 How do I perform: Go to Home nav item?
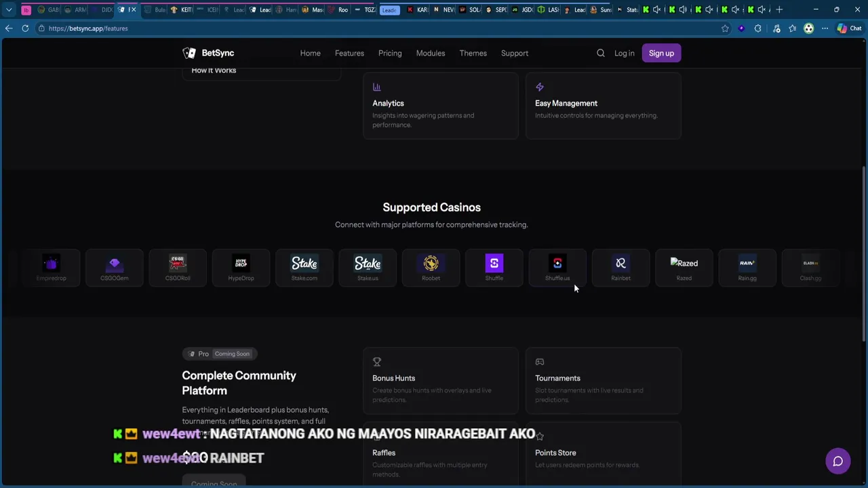point(311,53)
